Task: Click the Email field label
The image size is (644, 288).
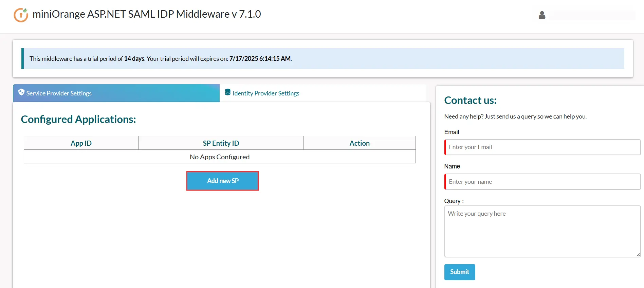Action: pyautogui.click(x=452, y=132)
